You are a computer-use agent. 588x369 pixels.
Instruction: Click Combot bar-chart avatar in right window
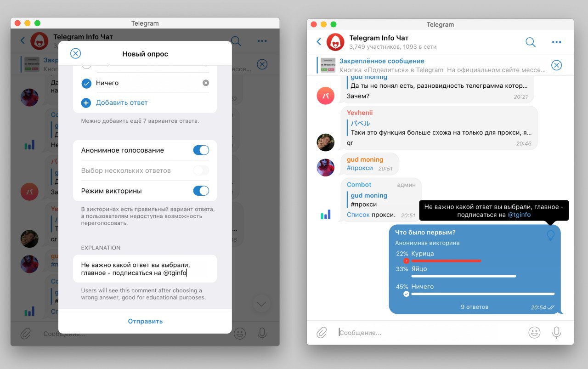[x=326, y=215]
